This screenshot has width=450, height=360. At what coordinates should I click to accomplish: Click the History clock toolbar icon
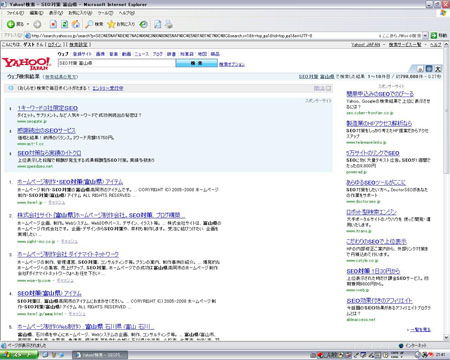coord(144,24)
